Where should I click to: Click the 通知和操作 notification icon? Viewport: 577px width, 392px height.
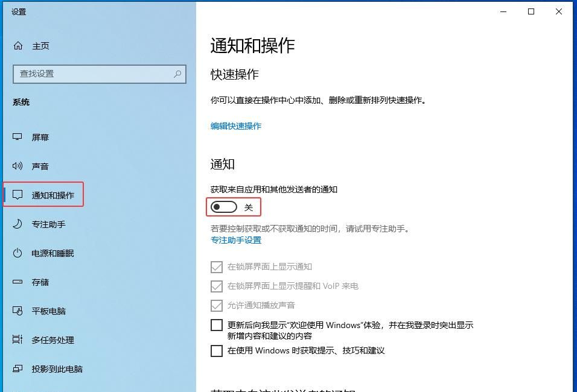[17, 194]
